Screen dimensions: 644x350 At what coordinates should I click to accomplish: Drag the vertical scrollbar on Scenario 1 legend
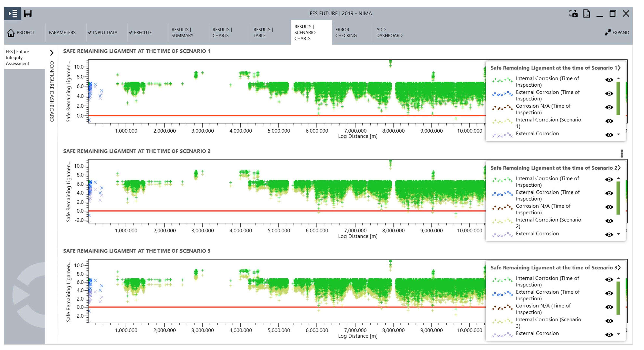[627, 99]
